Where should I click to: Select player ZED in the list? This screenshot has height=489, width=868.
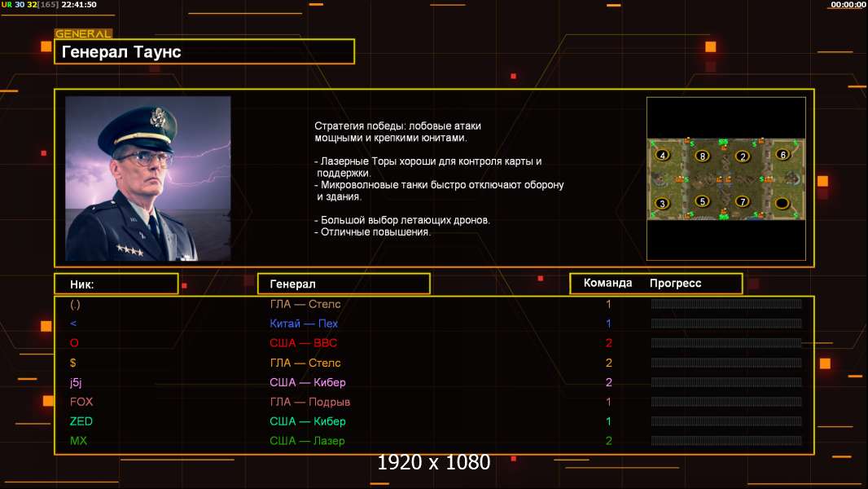pos(81,421)
